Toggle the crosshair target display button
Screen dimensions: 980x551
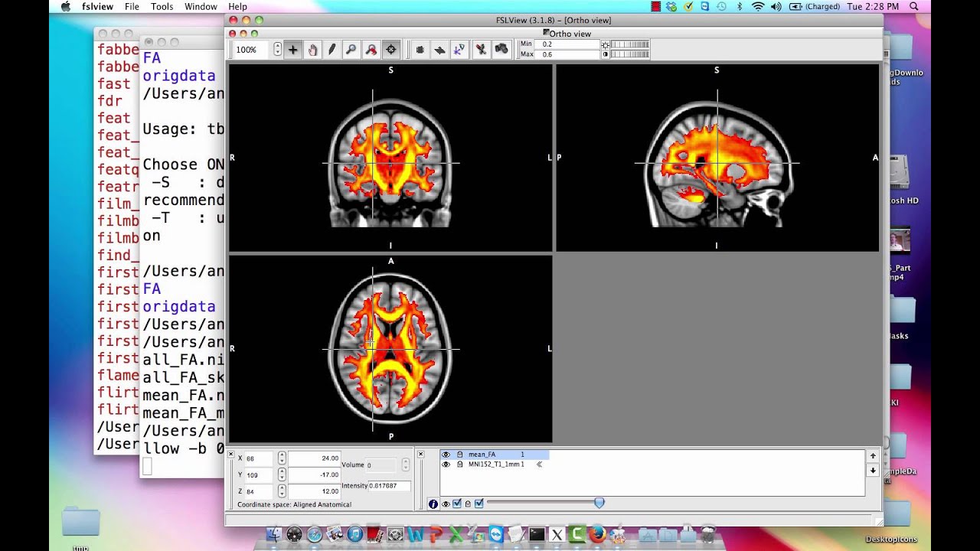(391, 50)
